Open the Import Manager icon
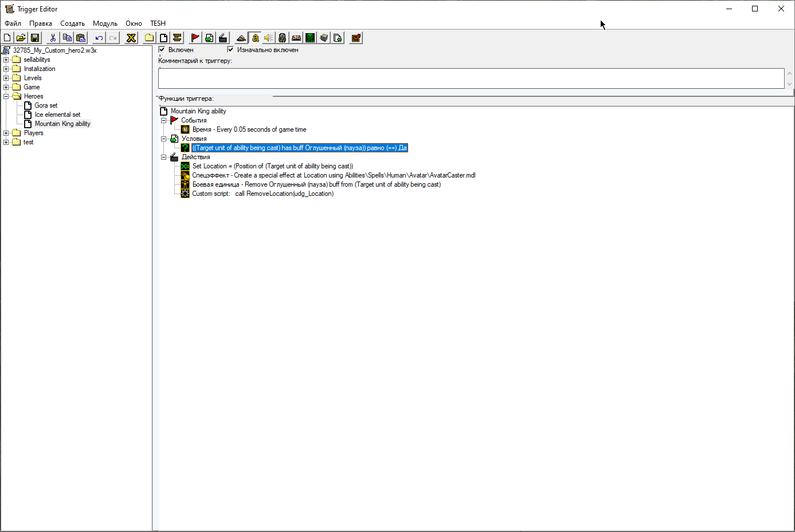The image size is (795, 532). click(x=338, y=38)
